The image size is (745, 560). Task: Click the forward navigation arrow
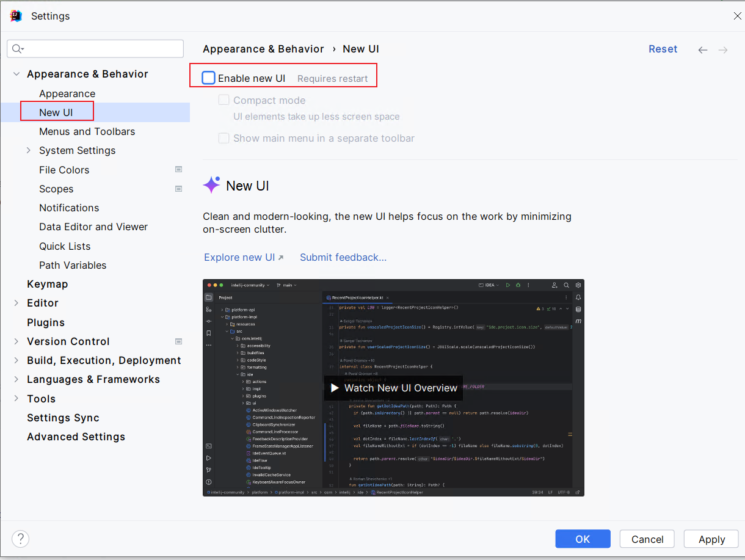(x=723, y=50)
